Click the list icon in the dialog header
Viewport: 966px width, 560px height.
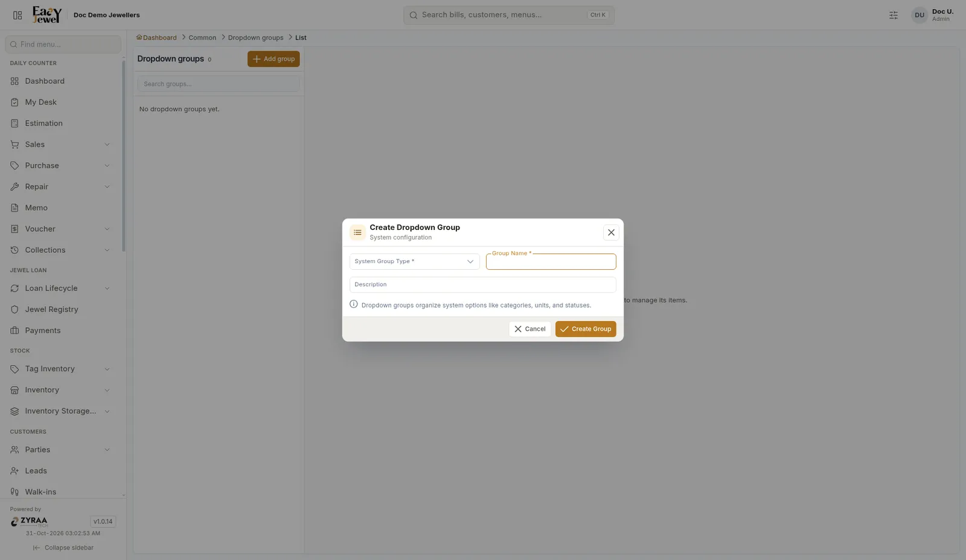[x=357, y=232]
